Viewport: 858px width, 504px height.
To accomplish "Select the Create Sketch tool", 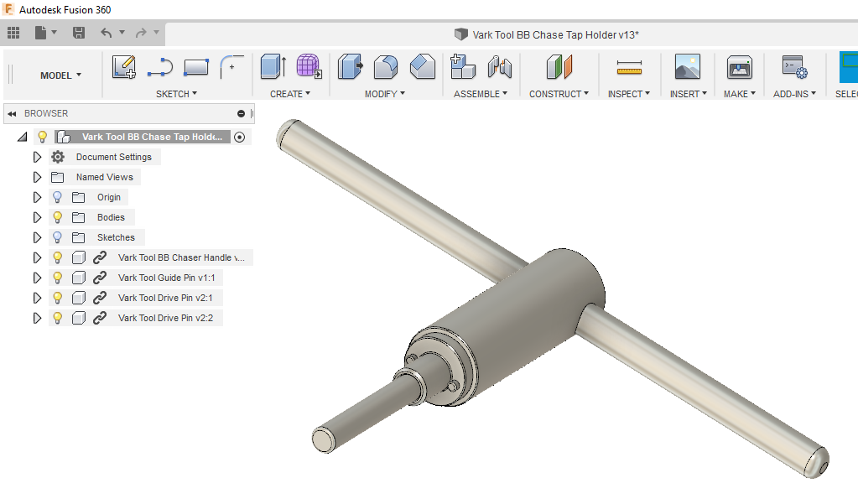I will pos(124,67).
